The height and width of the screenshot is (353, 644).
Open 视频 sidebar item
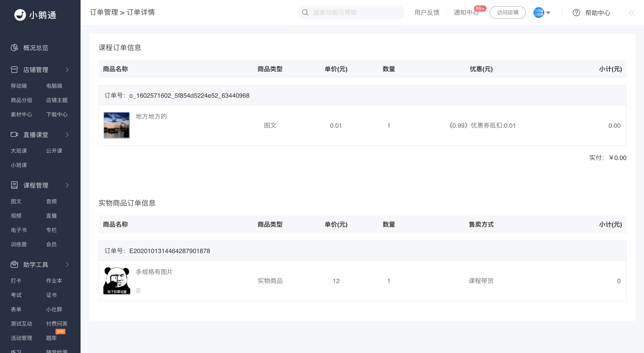[16, 215]
